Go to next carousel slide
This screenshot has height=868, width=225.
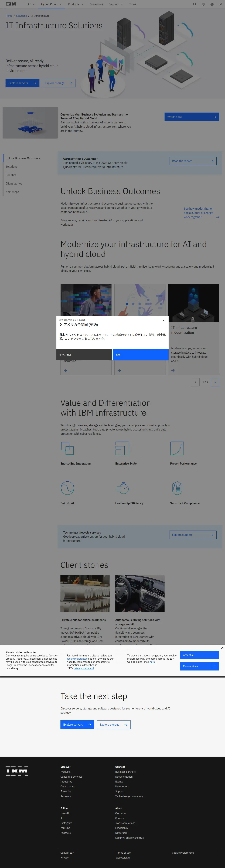[x=215, y=382]
